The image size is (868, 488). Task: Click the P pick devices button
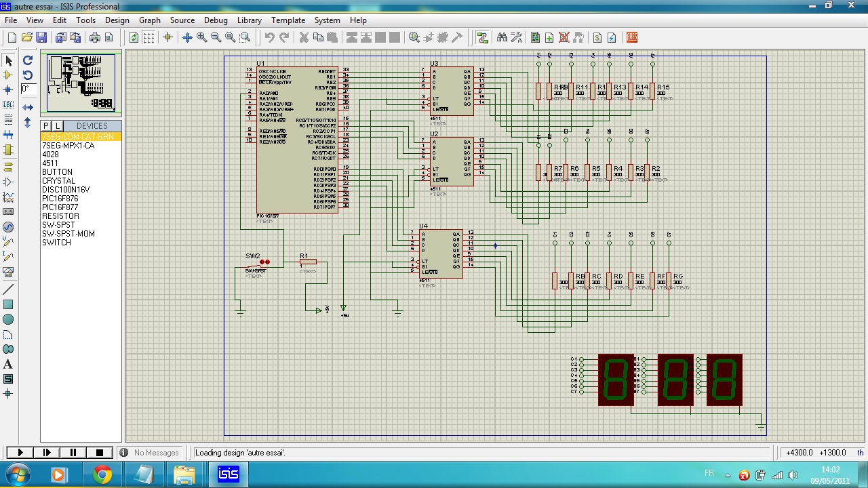pyautogui.click(x=45, y=126)
